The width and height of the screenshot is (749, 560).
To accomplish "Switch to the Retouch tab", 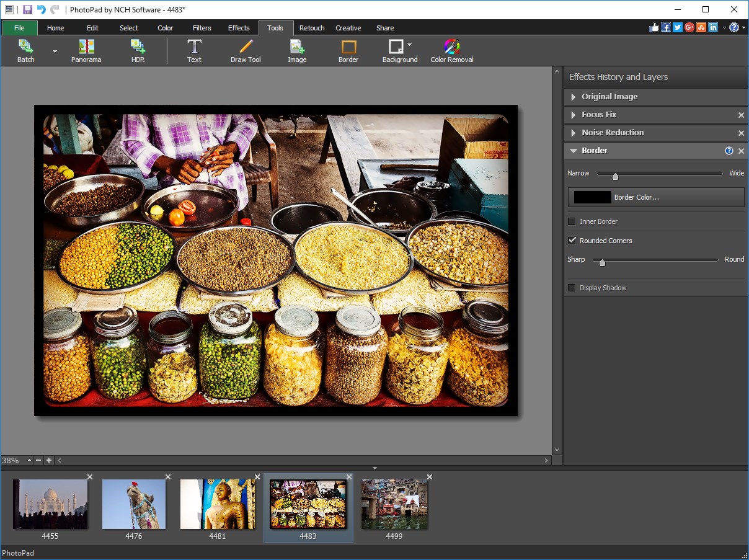I will click(311, 27).
